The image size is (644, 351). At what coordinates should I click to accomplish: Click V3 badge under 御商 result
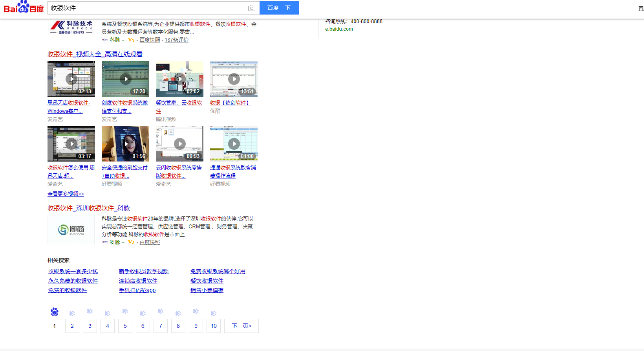(131, 242)
